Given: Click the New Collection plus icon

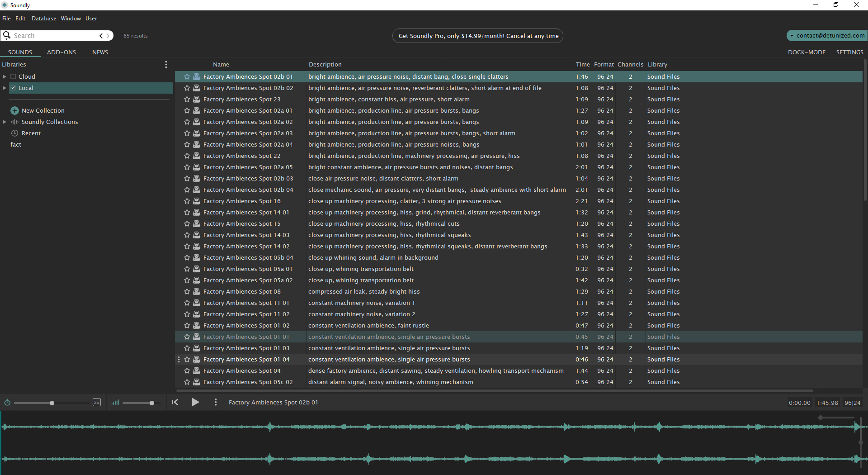Looking at the screenshot, I should pyautogui.click(x=14, y=111).
